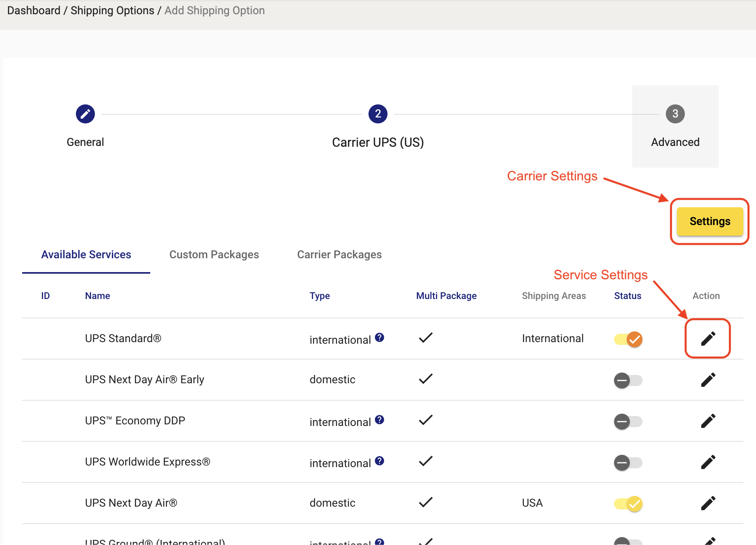Viewport: 756px width, 545px height.
Task: Go to step 3 Advanced circle
Action: pos(675,114)
